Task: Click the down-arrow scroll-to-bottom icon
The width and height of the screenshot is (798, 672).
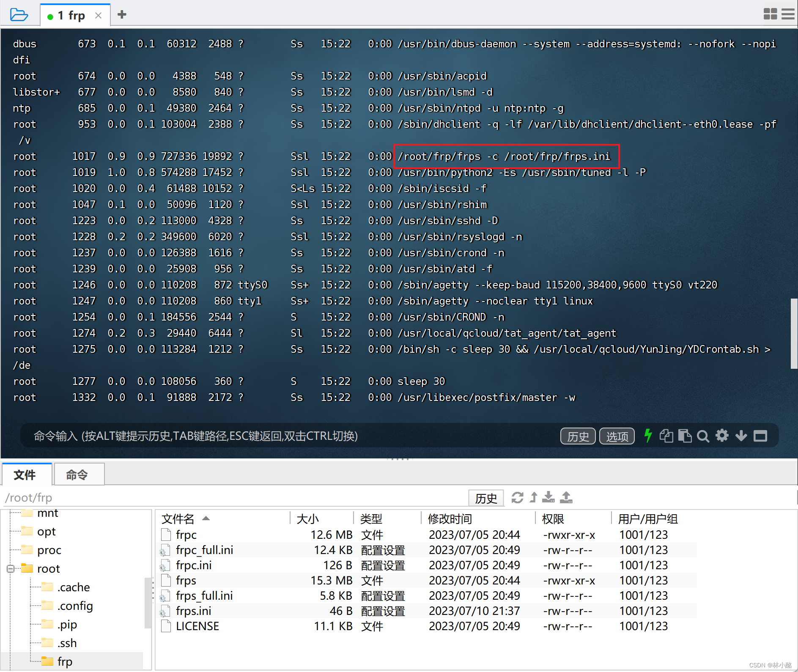Action: click(741, 436)
